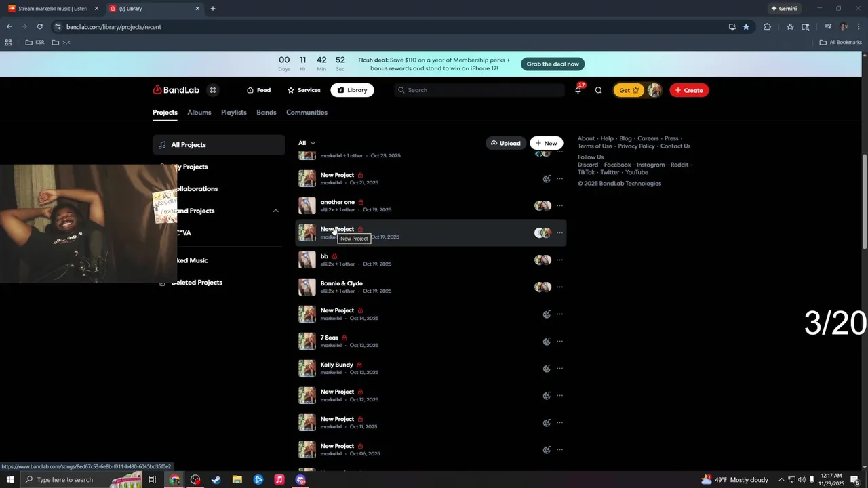Image resolution: width=868 pixels, height=488 pixels.
Task: Open three-dot menu for bb project
Action: [x=559, y=260]
